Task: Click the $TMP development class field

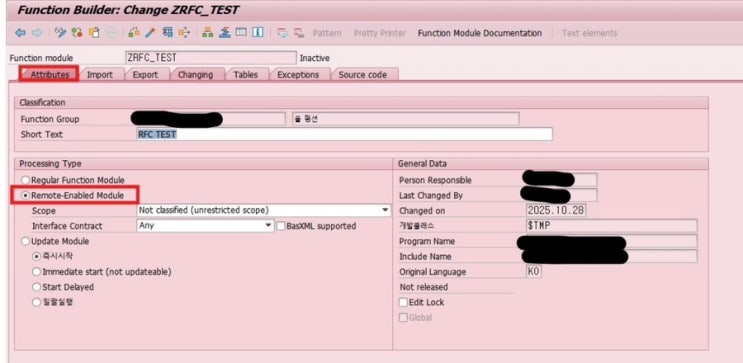Action: point(611,226)
